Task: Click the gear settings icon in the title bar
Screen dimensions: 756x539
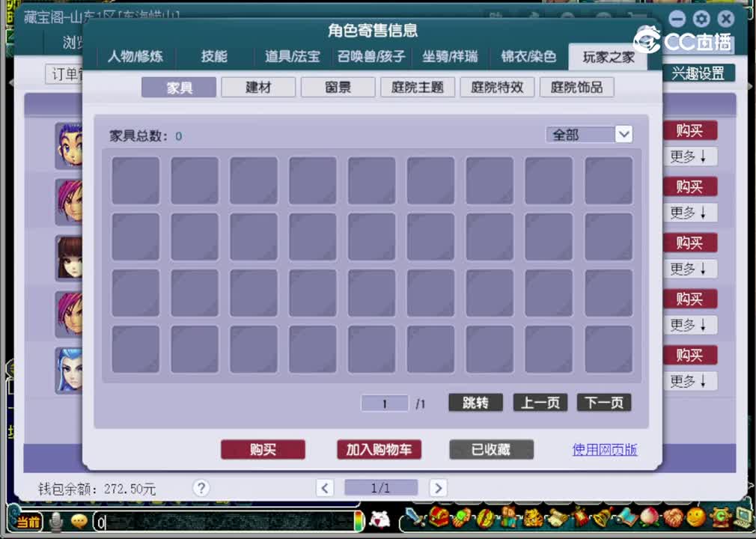Action: coord(701,18)
